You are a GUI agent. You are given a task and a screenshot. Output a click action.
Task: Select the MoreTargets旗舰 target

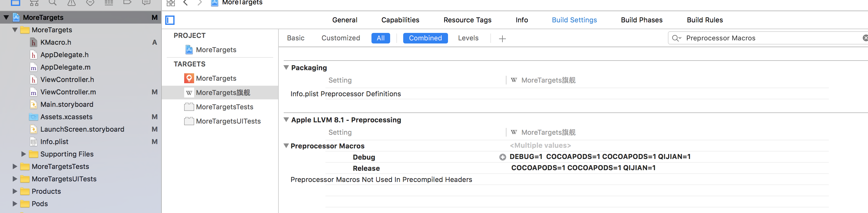(x=220, y=93)
